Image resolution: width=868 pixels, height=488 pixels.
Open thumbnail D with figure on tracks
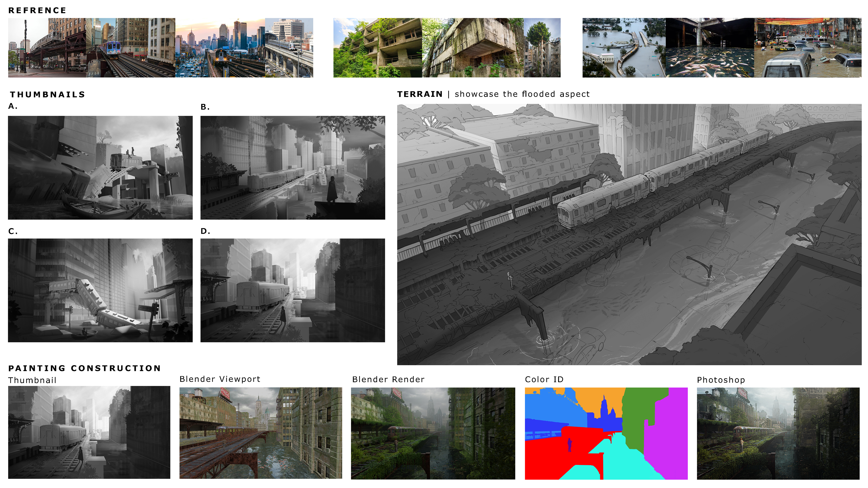click(x=293, y=290)
